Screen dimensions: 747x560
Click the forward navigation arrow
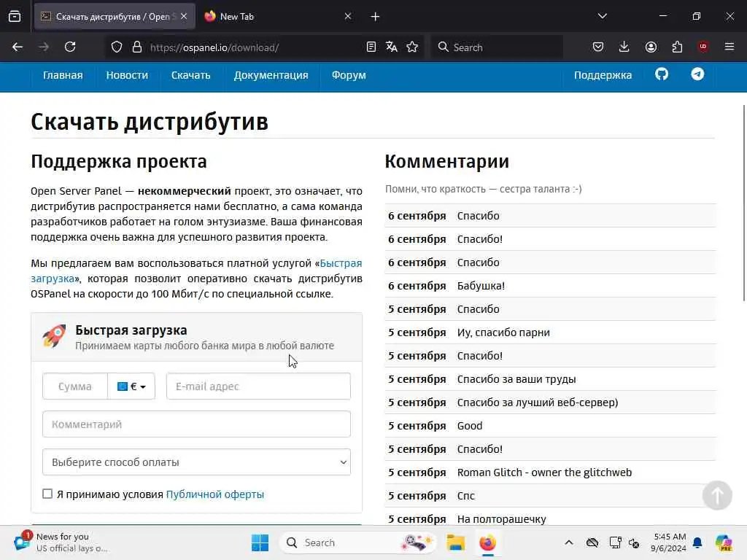pyautogui.click(x=43, y=47)
